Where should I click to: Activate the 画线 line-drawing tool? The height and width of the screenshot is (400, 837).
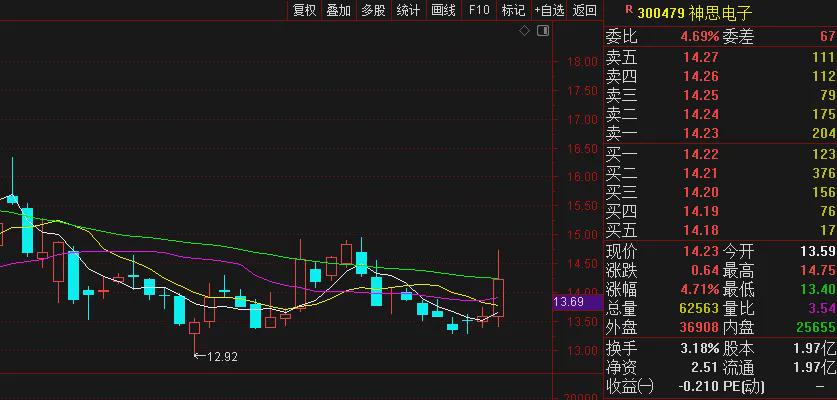443,10
